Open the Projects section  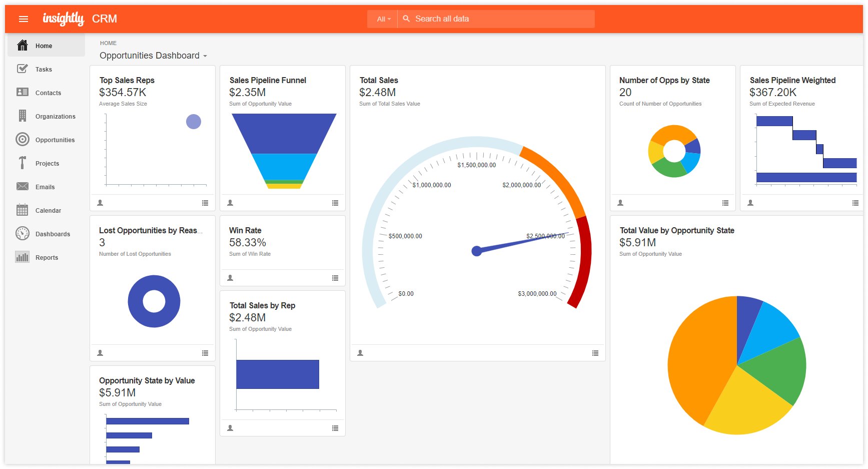pyautogui.click(x=47, y=163)
